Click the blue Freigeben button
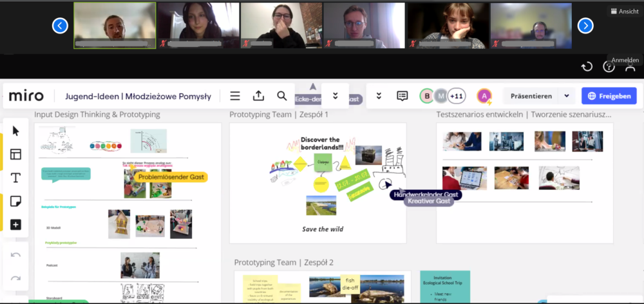 (x=609, y=96)
